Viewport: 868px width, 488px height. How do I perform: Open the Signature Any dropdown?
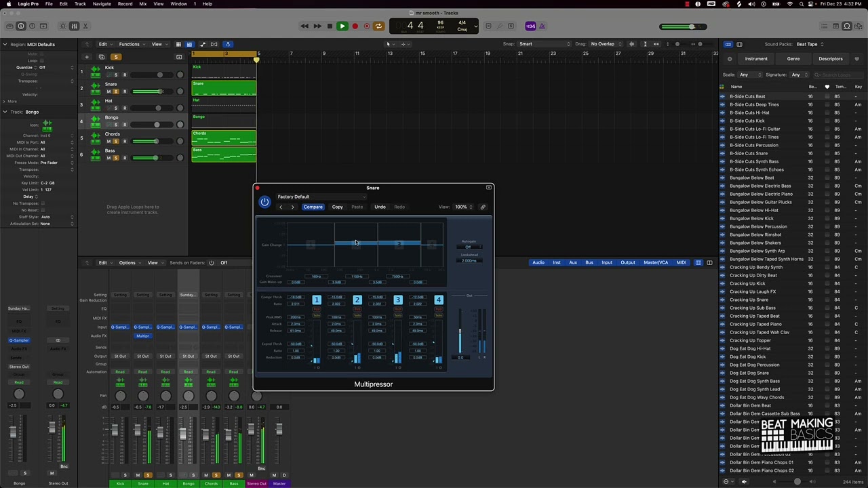[x=799, y=75]
